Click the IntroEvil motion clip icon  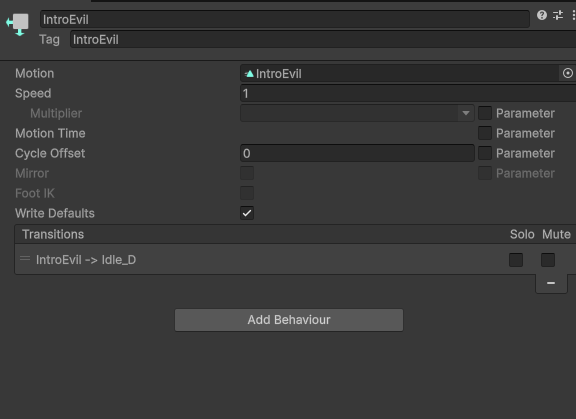(249, 74)
